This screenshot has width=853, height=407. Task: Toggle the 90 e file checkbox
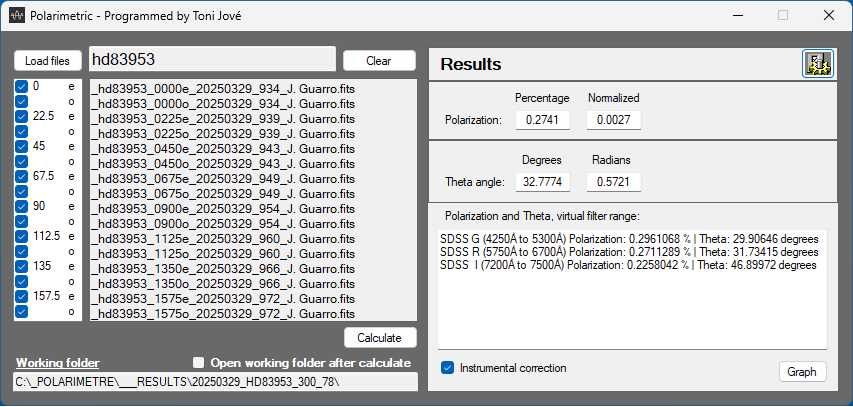(21, 206)
